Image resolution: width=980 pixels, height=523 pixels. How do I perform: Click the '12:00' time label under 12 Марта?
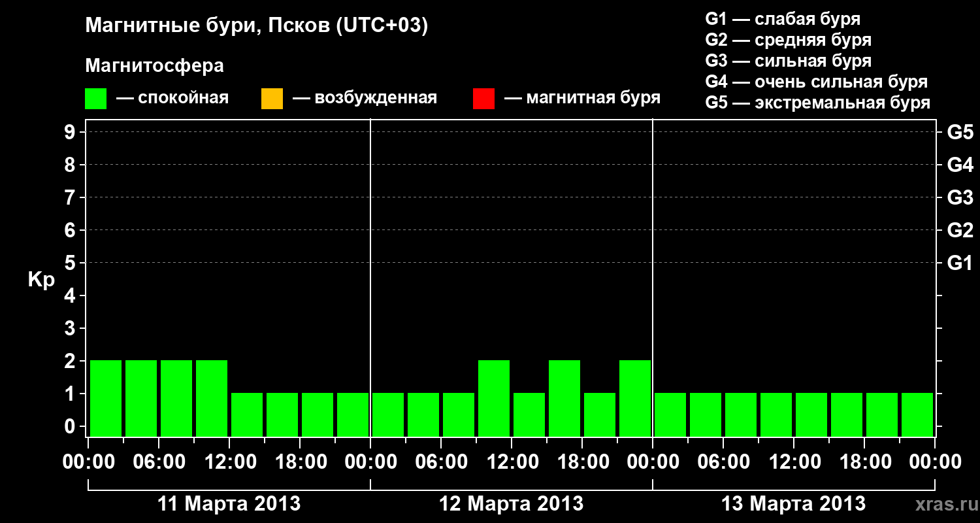coord(512,462)
